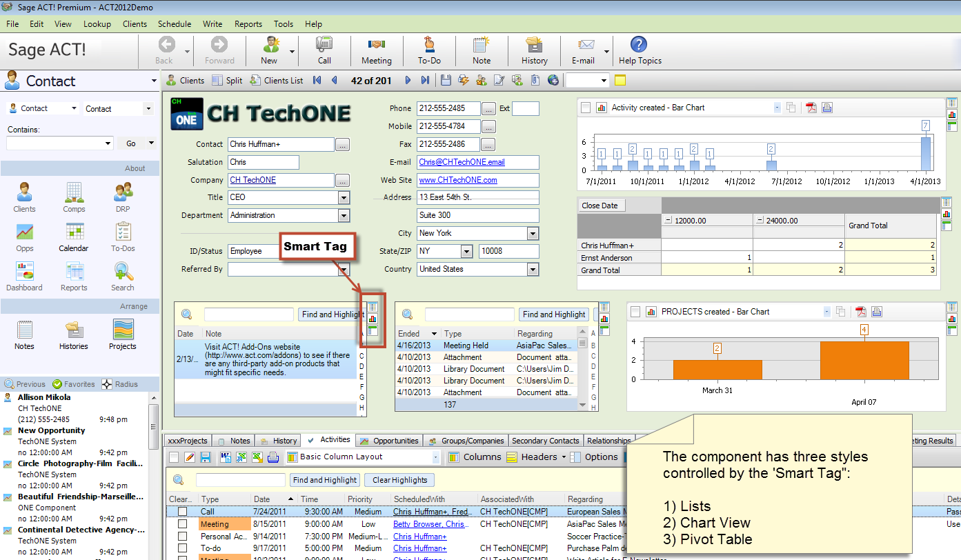Open the City dropdown
The width and height of the screenshot is (961, 560).
pos(533,233)
